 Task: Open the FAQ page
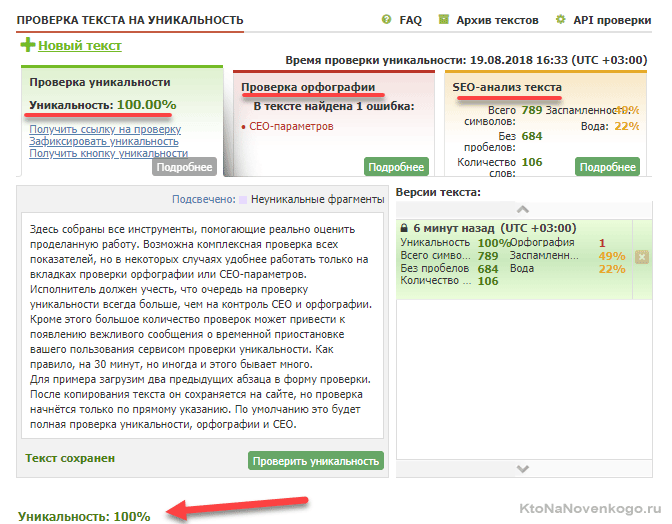point(411,20)
